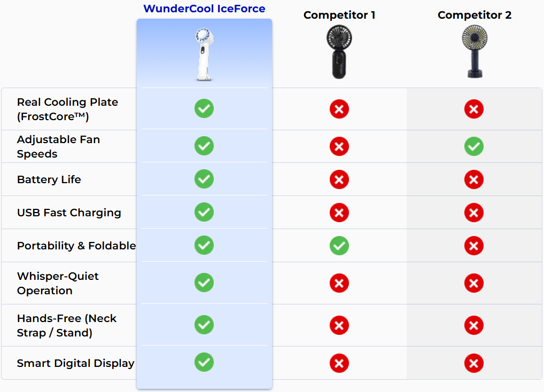Open the WunderCool IceForce title link
Image resolution: width=544 pixels, height=392 pixels.
pos(204,9)
